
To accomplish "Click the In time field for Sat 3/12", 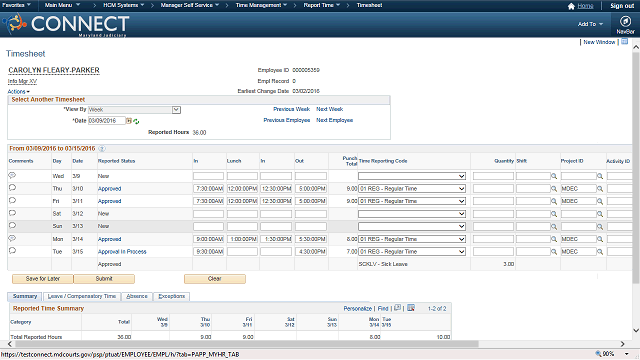I will click(208, 214).
